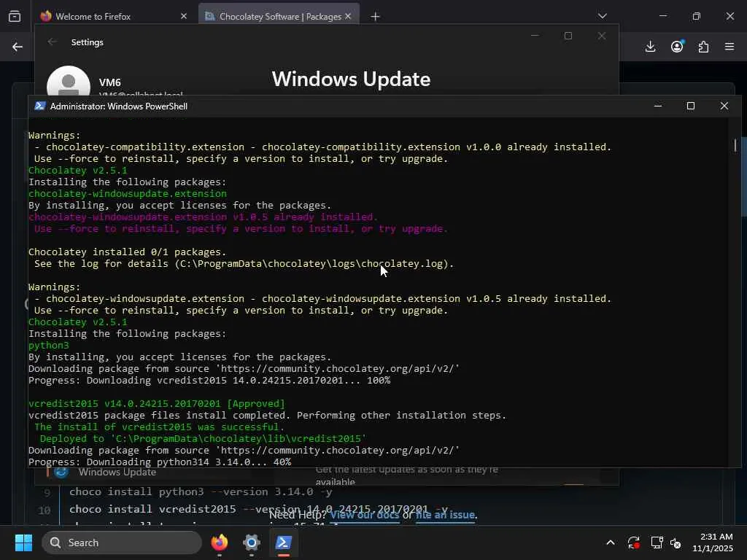Minimize the PowerShell window

click(x=658, y=106)
